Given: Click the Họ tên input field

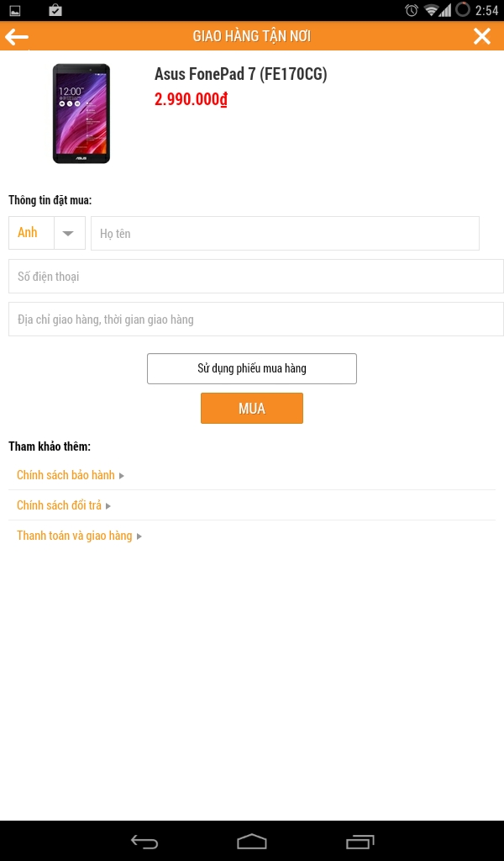Looking at the screenshot, I should coord(285,233).
